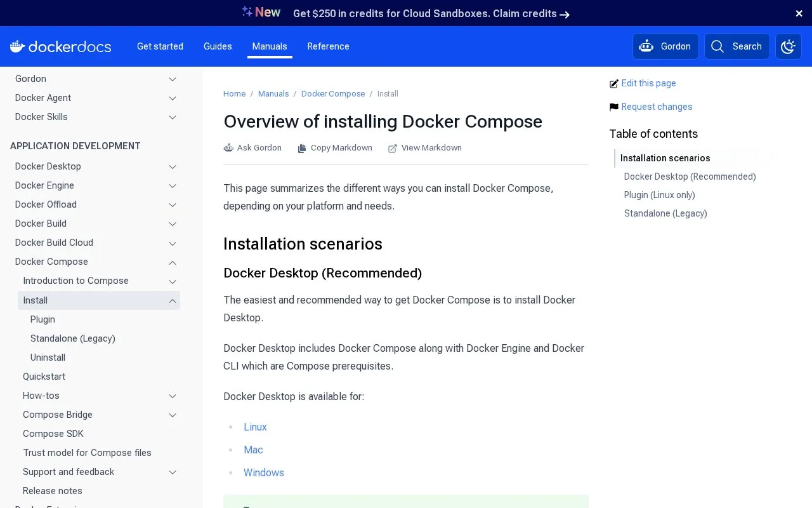Screen dimensions: 812x508
Task: Expand the Introduction to Compose chevron
Action: (173, 281)
